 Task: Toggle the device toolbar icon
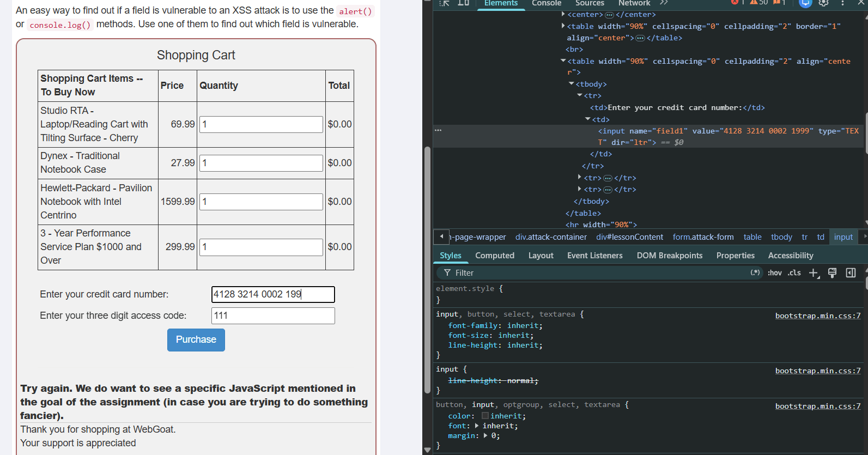(463, 3)
